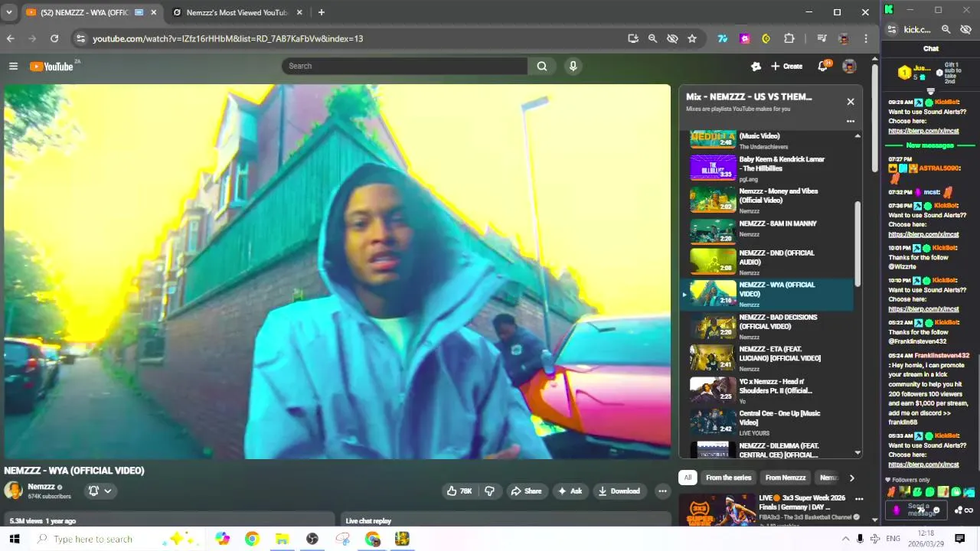Open the Mix playlist three-dot options
The image size is (980, 551).
pos(850,121)
